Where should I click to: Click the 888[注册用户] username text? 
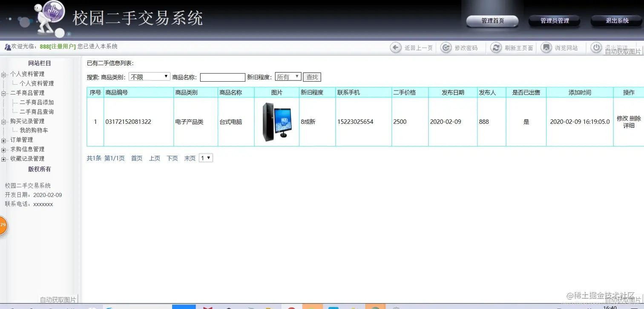[x=57, y=46]
